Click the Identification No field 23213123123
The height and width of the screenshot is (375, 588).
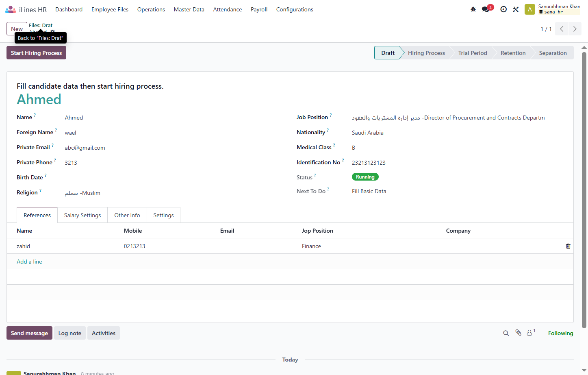[x=458, y=163]
